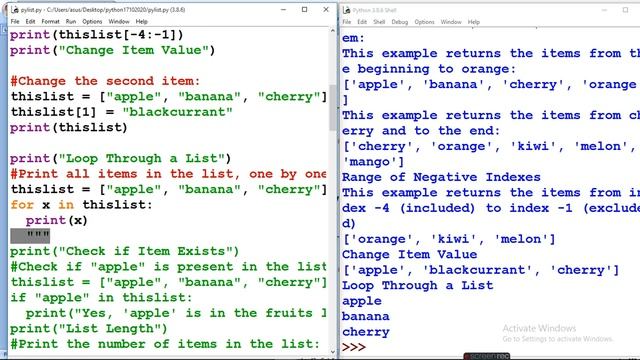The image size is (640, 360).
Task: Open Help menu in editor window
Action: coord(142,22)
